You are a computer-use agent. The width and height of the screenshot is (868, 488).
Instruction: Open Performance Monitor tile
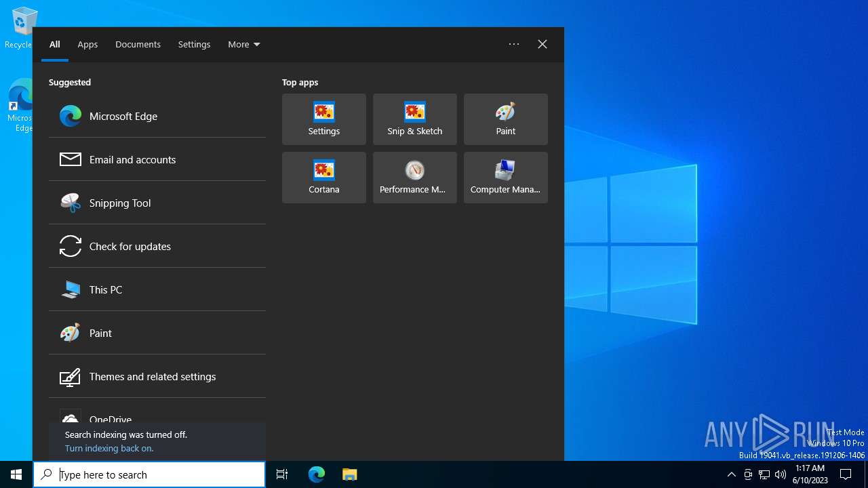tap(415, 178)
